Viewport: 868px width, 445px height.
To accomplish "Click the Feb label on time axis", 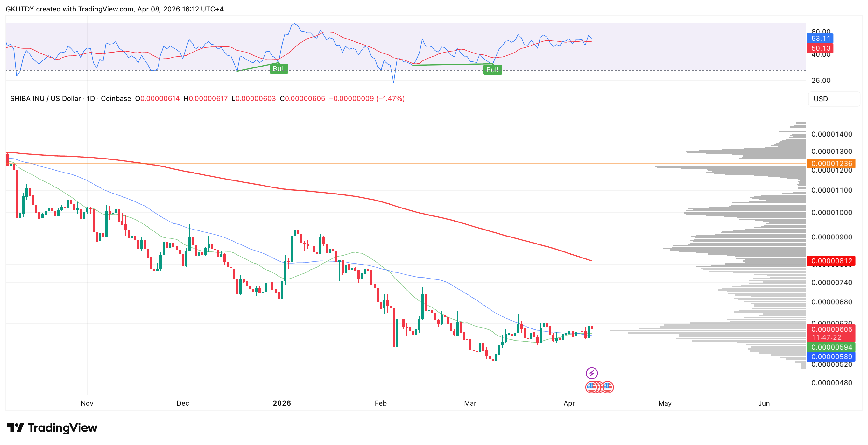I will click(380, 403).
